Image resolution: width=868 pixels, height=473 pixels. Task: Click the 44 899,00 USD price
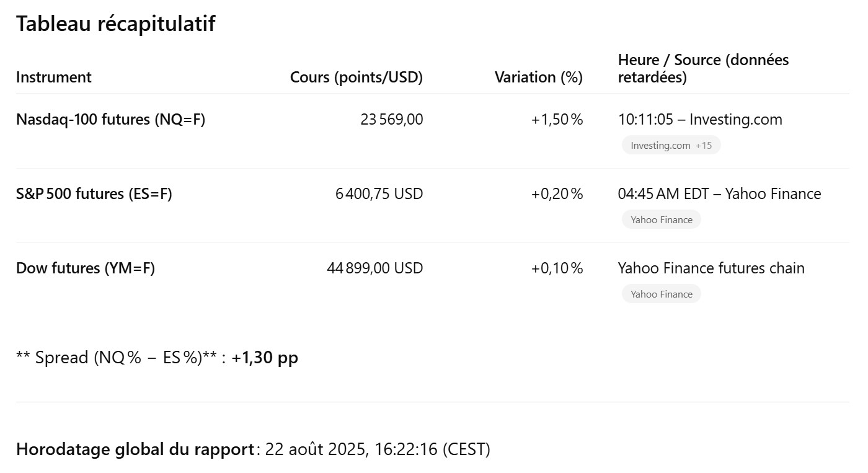374,268
